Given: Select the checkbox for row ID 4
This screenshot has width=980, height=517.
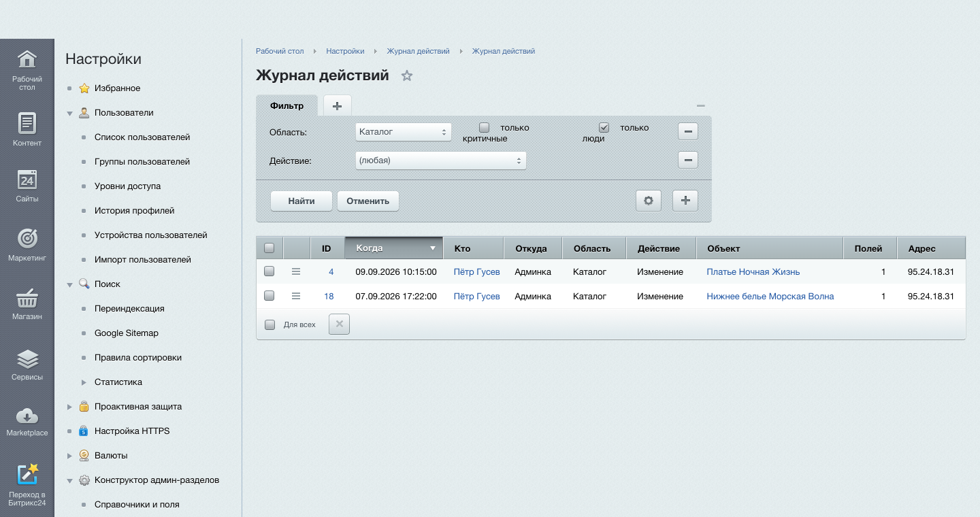Looking at the screenshot, I should pos(269,271).
